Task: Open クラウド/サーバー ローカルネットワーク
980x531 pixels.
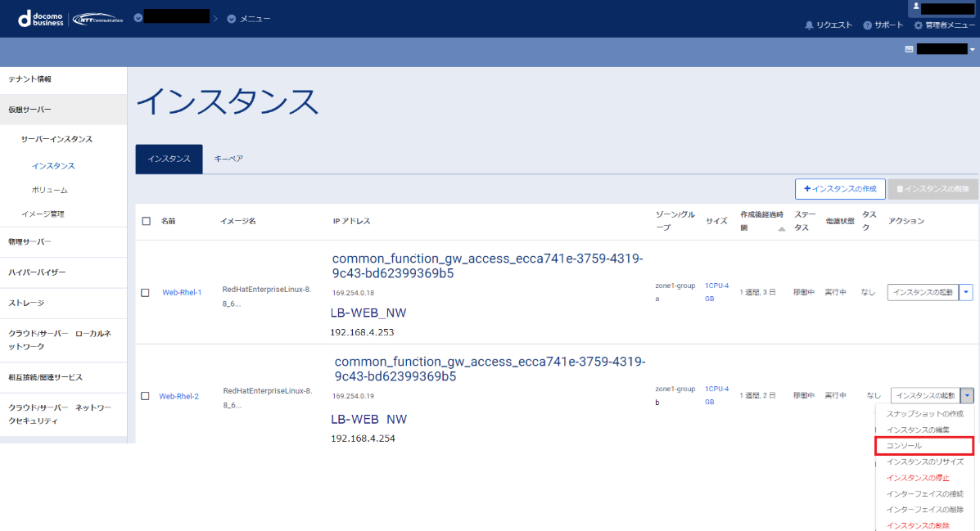Action: click(63, 340)
